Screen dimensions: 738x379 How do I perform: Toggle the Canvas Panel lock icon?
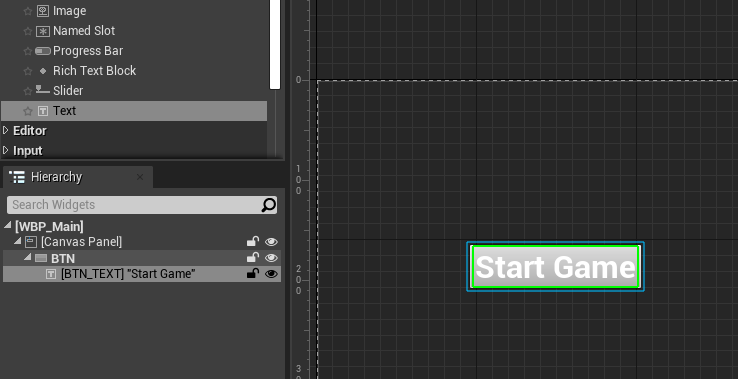coord(253,242)
